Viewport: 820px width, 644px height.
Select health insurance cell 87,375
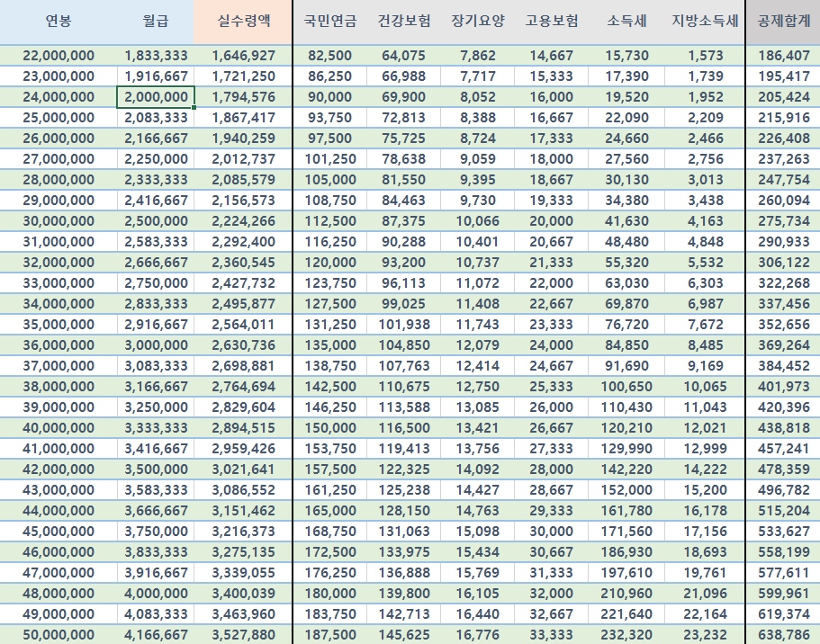(404, 221)
